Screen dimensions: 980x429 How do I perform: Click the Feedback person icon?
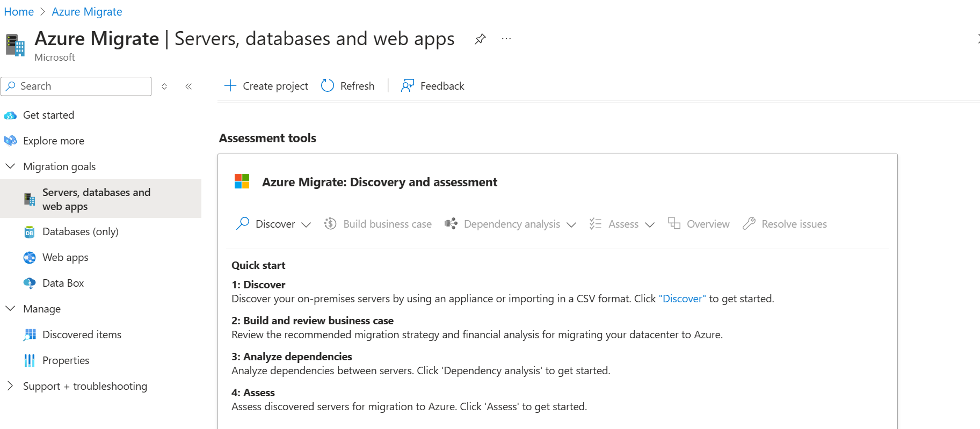pyautogui.click(x=408, y=86)
